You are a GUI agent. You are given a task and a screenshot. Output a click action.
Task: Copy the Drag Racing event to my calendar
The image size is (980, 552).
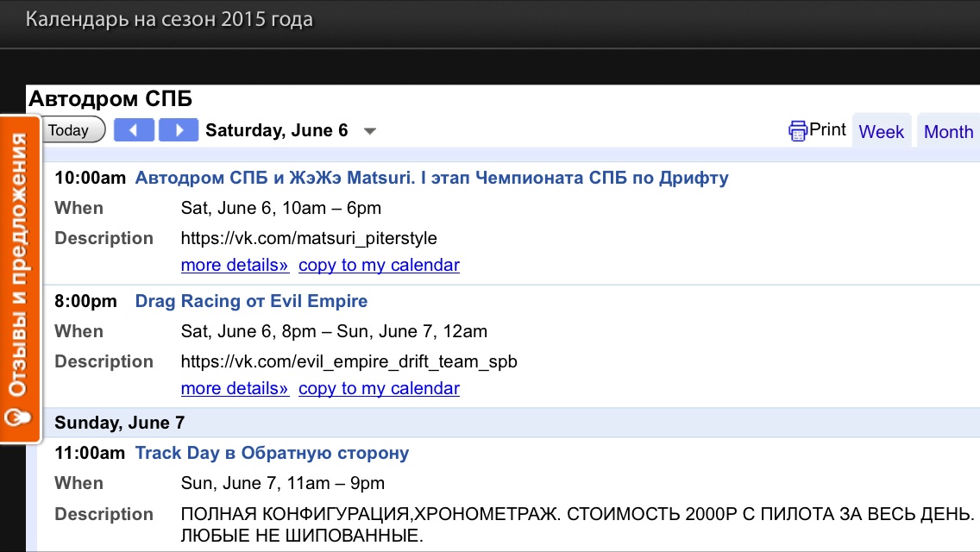[379, 388]
